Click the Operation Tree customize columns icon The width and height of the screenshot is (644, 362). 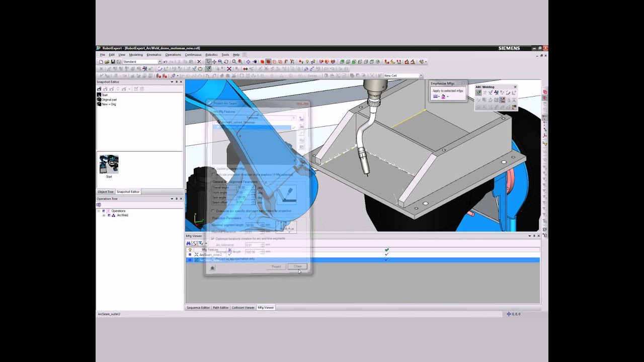point(99,205)
